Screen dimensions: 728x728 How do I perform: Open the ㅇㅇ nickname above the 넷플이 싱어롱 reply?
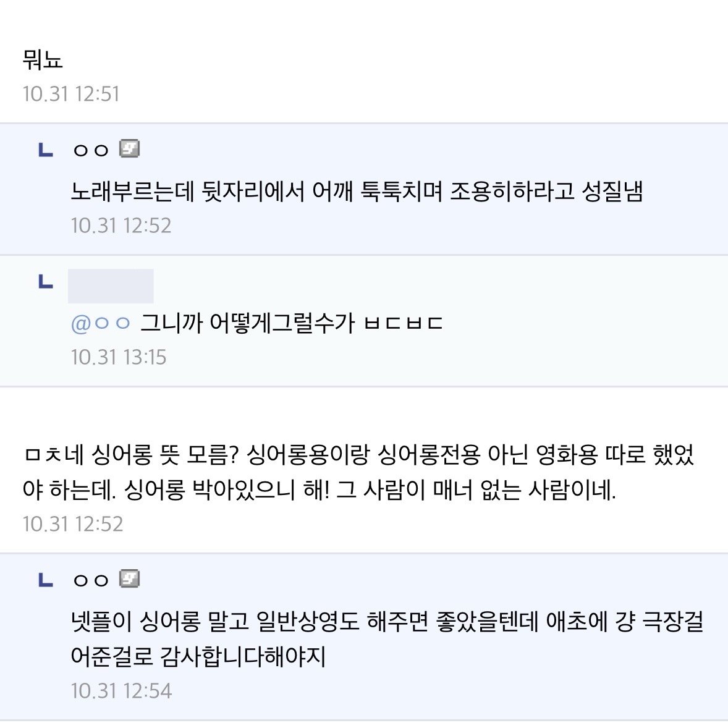pos(91,580)
